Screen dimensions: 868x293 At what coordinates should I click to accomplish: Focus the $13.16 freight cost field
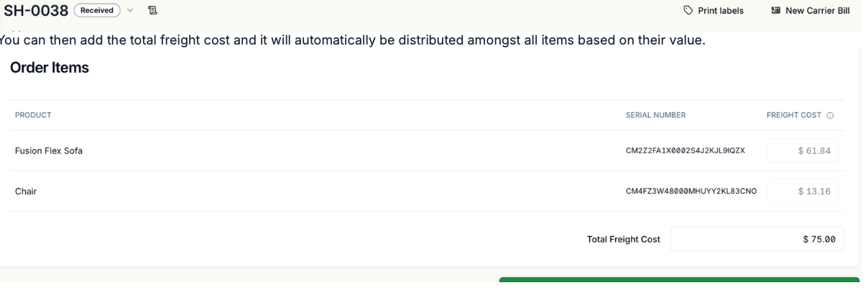pos(803,191)
